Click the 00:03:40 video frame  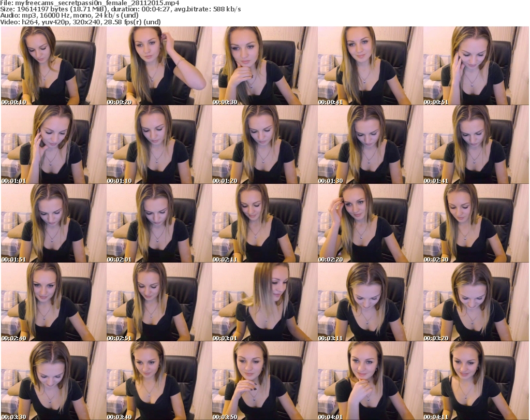pyautogui.click(x=159, y=381)
